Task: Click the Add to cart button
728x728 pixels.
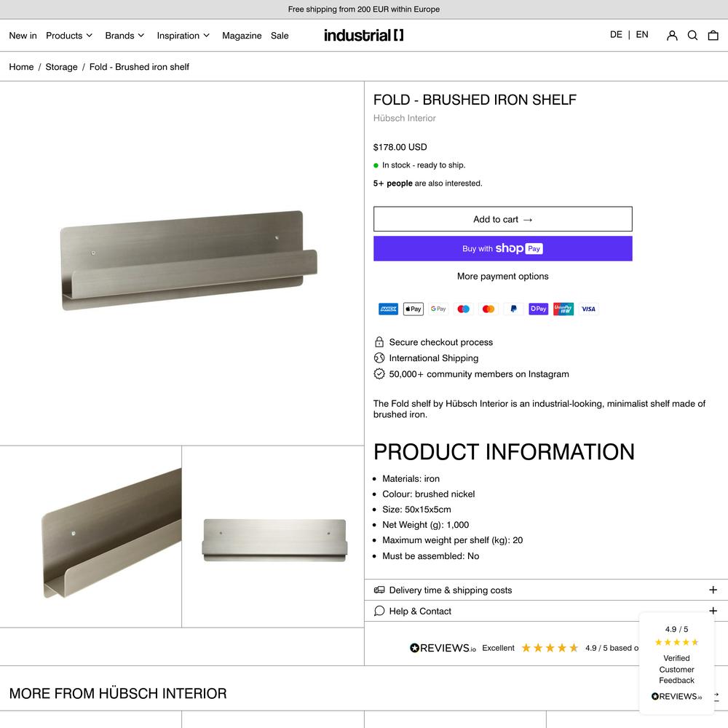Action: click(x=503, y=219)
